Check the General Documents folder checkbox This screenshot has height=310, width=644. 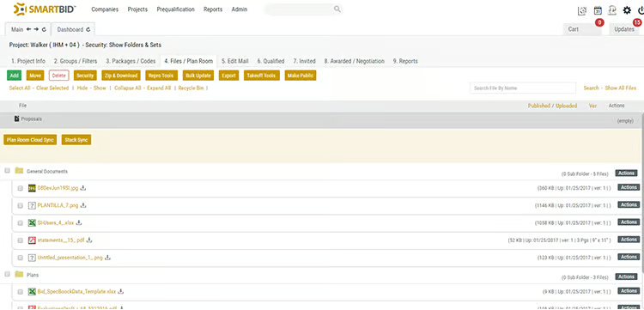pyautogui.click(x=7, y=170)
